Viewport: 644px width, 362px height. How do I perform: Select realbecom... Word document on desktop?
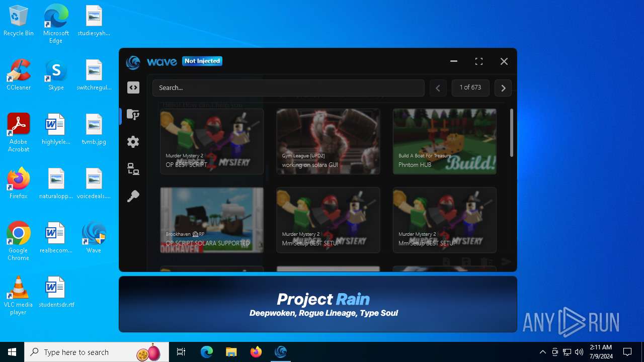point(56,238)
